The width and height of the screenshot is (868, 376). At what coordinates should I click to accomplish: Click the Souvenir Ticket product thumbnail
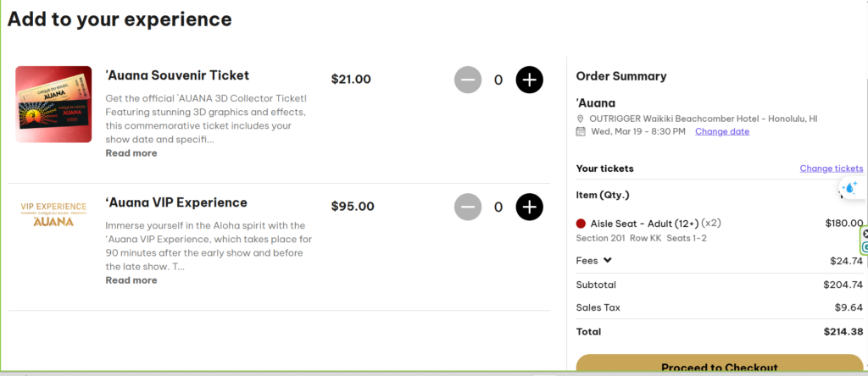(53, 104)
